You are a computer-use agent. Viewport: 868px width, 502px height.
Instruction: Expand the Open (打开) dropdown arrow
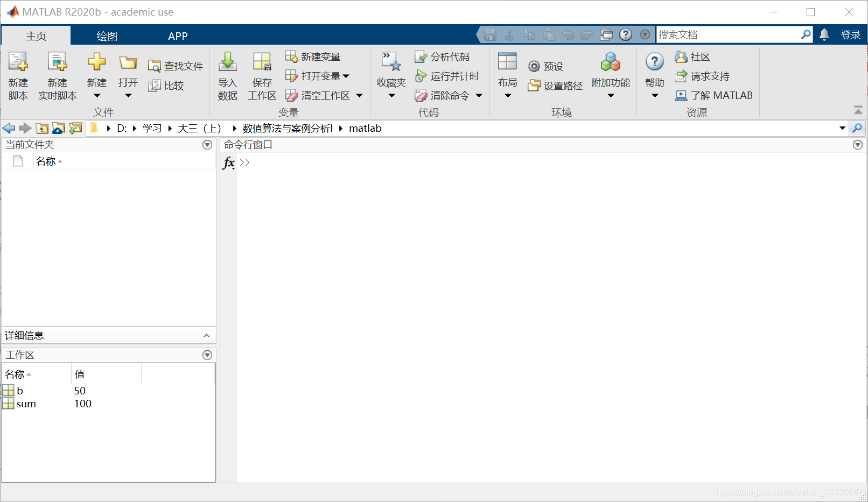[128, 96]
